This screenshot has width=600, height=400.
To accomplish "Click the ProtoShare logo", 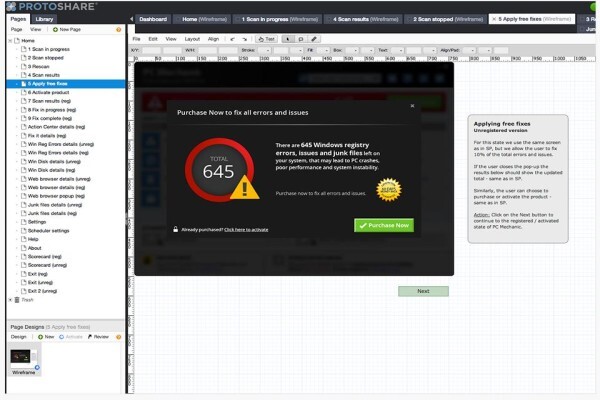I will (52, 7).
